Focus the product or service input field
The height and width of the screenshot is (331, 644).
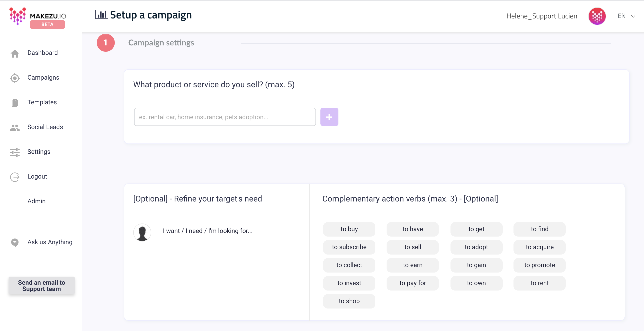tap(225, 117)
